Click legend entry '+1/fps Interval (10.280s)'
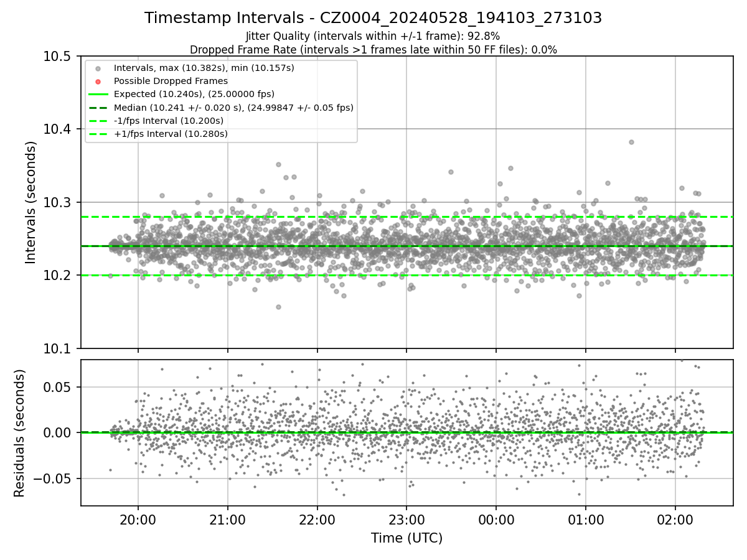 pyautogui.click(x=171, y=134)
